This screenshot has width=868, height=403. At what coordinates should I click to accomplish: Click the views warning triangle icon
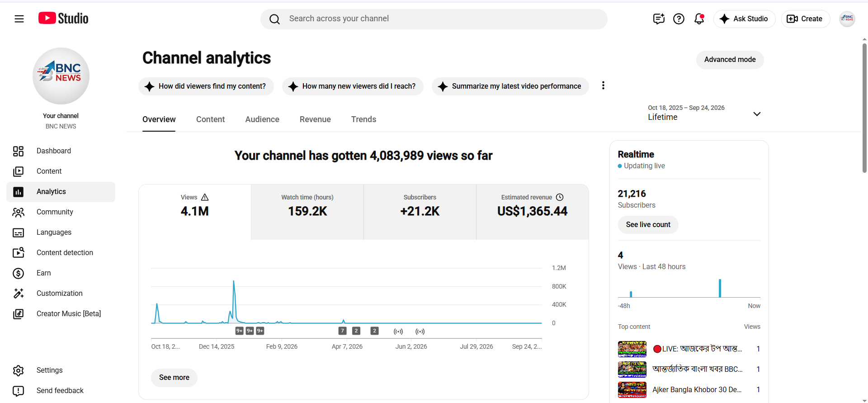coord(205,197)
